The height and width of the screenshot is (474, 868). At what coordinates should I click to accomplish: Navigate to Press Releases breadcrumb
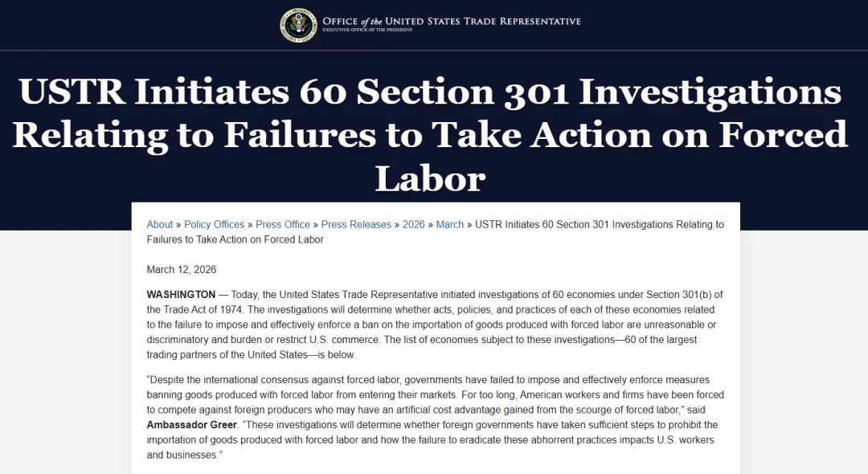356,225
